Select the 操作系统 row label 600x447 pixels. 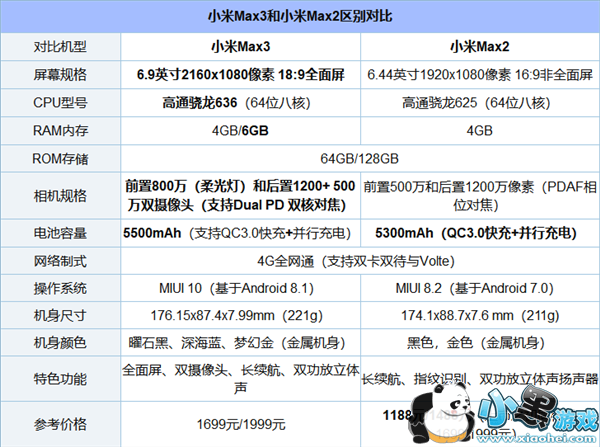tap(60, 288)
